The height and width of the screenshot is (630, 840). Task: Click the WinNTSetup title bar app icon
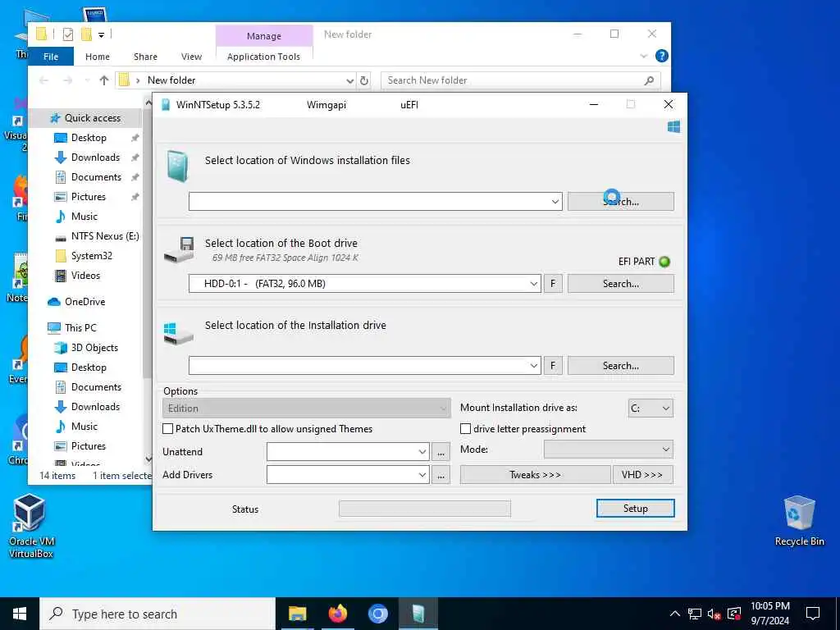tap(166, 104)
